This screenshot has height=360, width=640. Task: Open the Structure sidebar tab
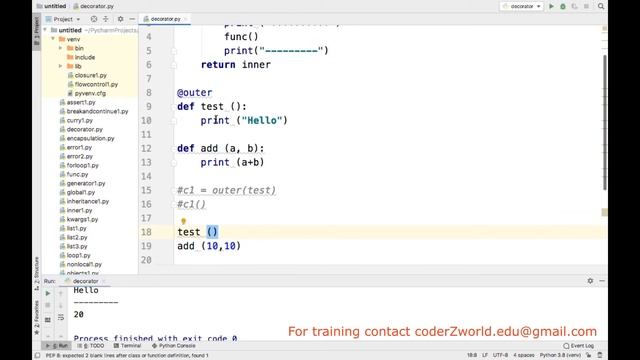click(37, 273)
